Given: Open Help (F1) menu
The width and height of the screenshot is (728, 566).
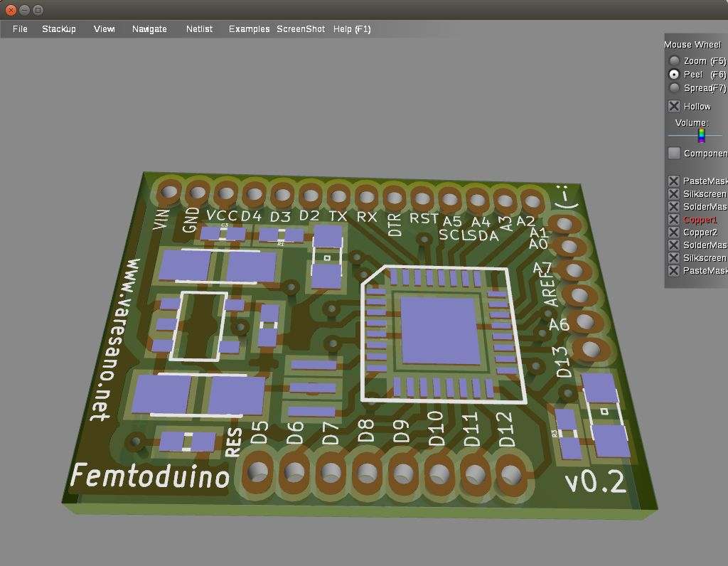Looking at the screenshot, I should click(x=352, y=28).
